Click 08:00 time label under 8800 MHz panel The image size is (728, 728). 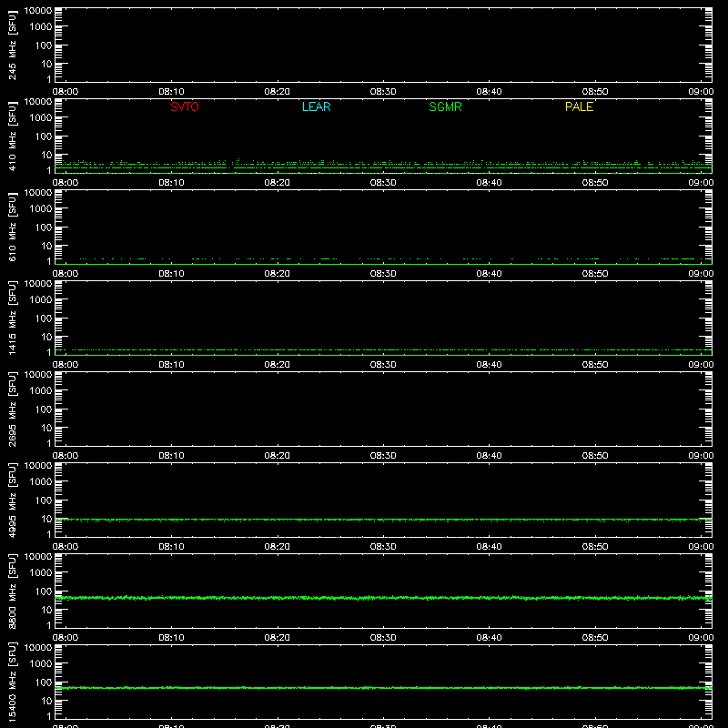(66, 638)
